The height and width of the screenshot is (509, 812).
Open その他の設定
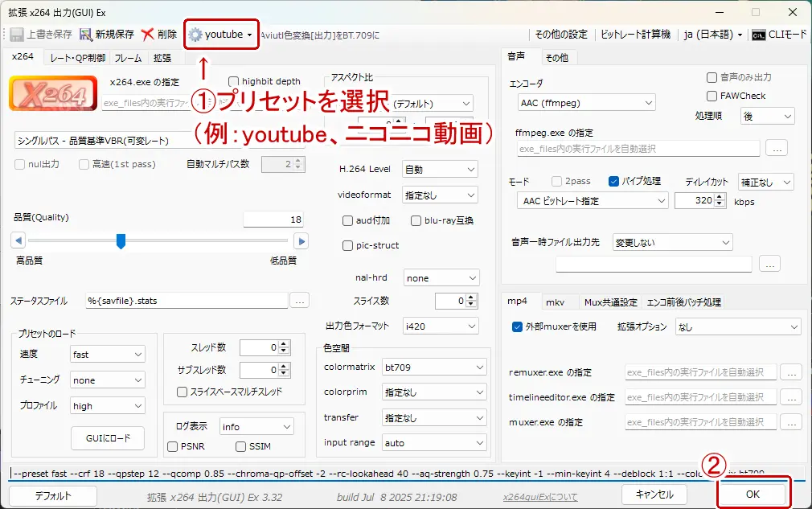point(561,35)
